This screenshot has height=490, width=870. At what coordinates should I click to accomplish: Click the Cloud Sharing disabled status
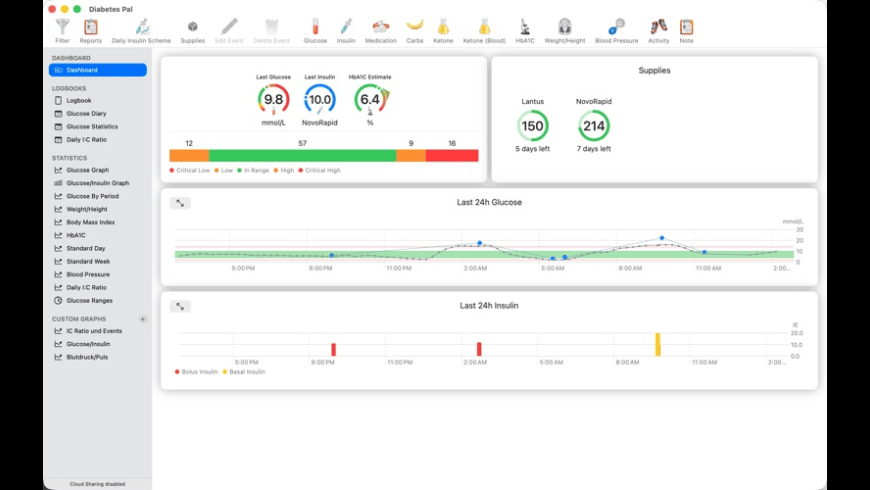pos(98,484)
